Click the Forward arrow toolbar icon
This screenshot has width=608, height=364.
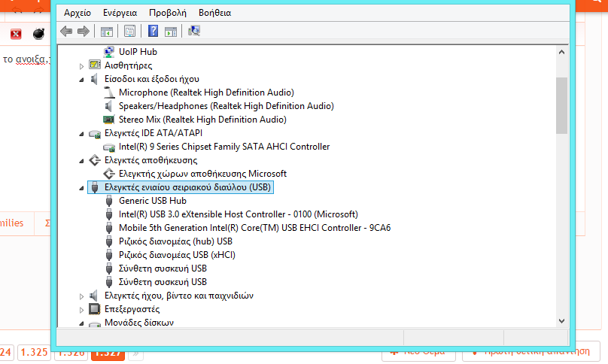tap(83, 32)
